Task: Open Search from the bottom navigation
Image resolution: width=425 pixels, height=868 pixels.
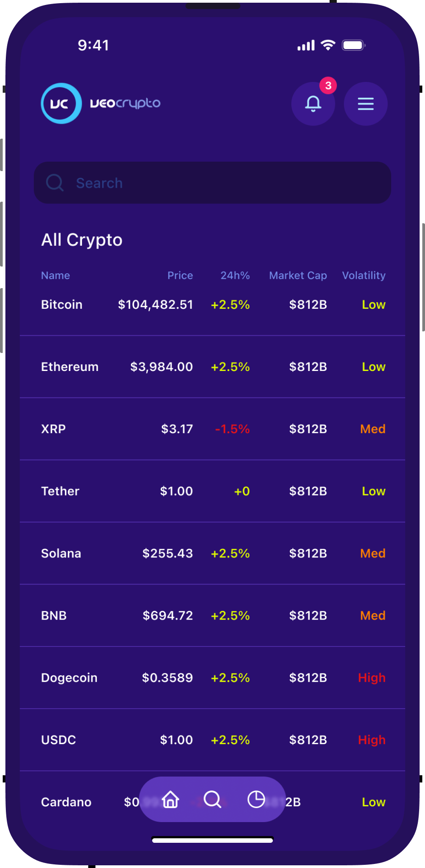Action: (x=212, y=800)
